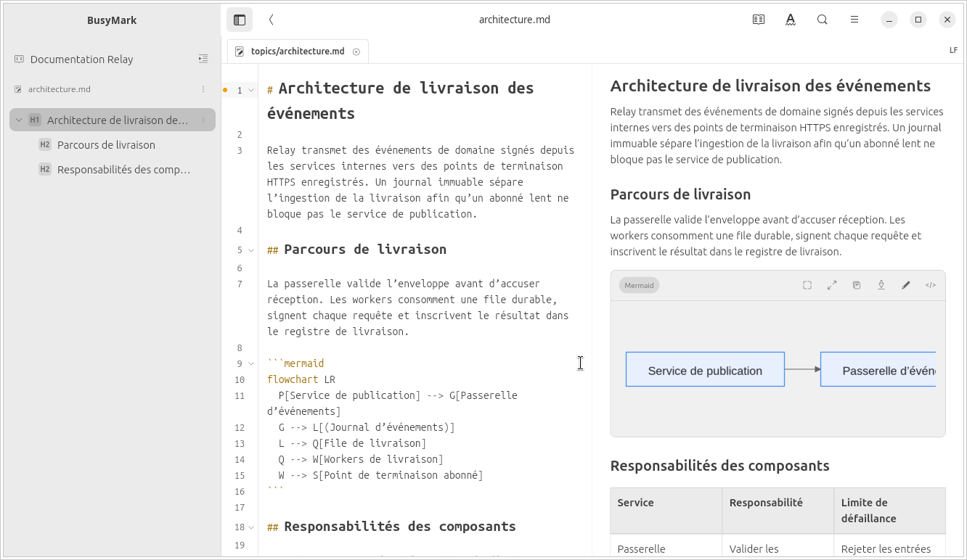Screen dimensions: 967x560
Task: Fold the heading at line 1
Action: 251,91
